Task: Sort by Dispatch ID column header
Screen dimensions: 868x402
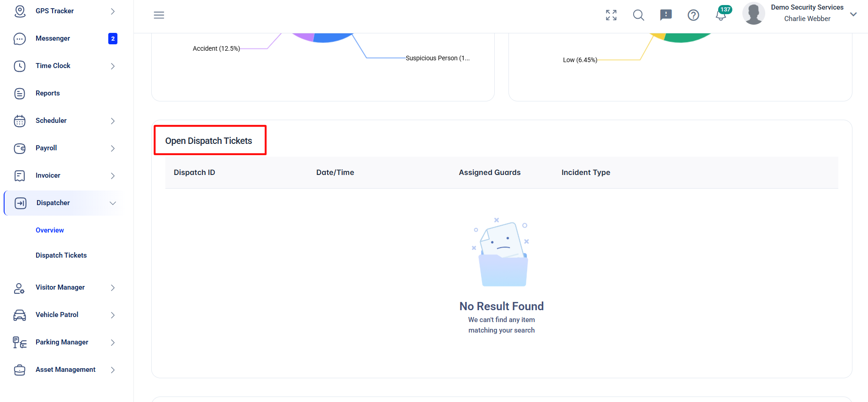Action: click(194, 172)
